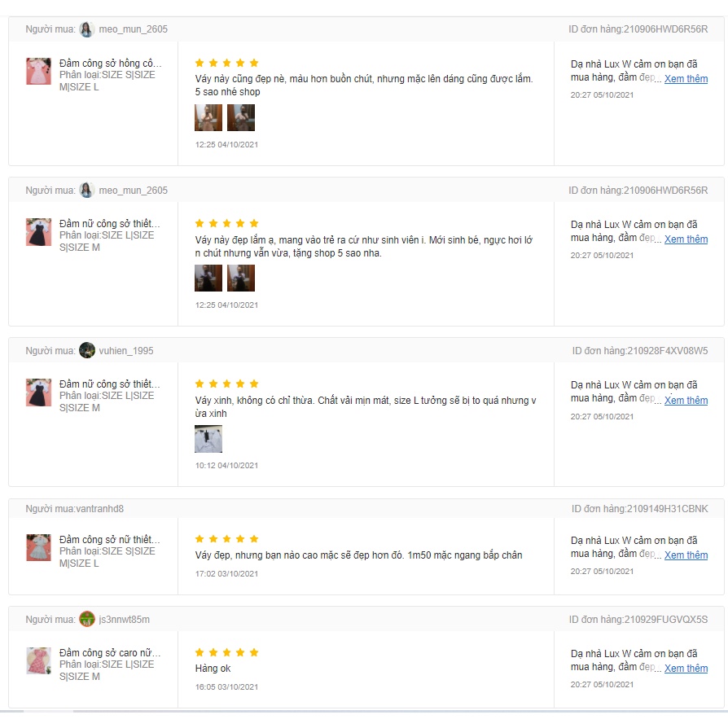Viewport: 728px width, 728px height.
Task: Open product title "Đầm công sở hồng cổ..."
Action: tap(110, 64)
